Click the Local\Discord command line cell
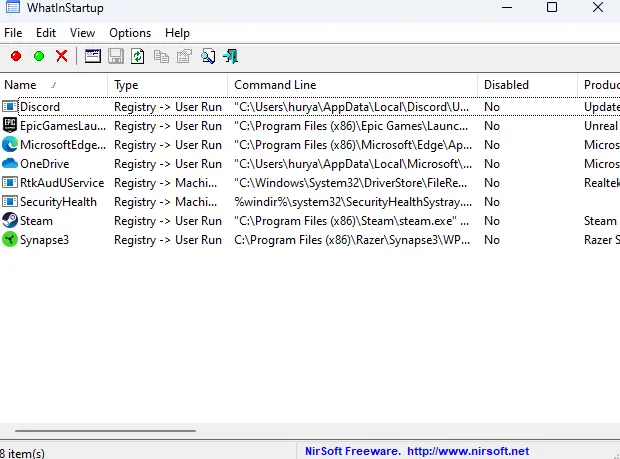 pos(352,107)
